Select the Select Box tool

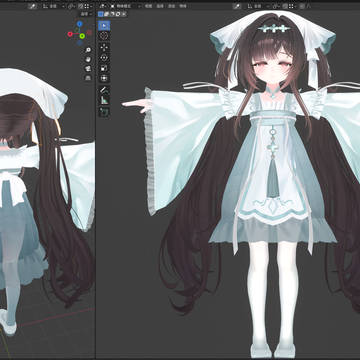tap(104, 25)
